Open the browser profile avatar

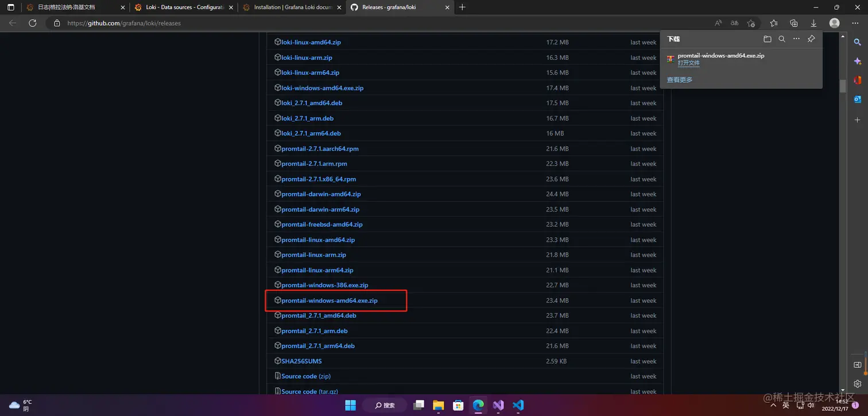pyautogui.click(x=835, y=23)
